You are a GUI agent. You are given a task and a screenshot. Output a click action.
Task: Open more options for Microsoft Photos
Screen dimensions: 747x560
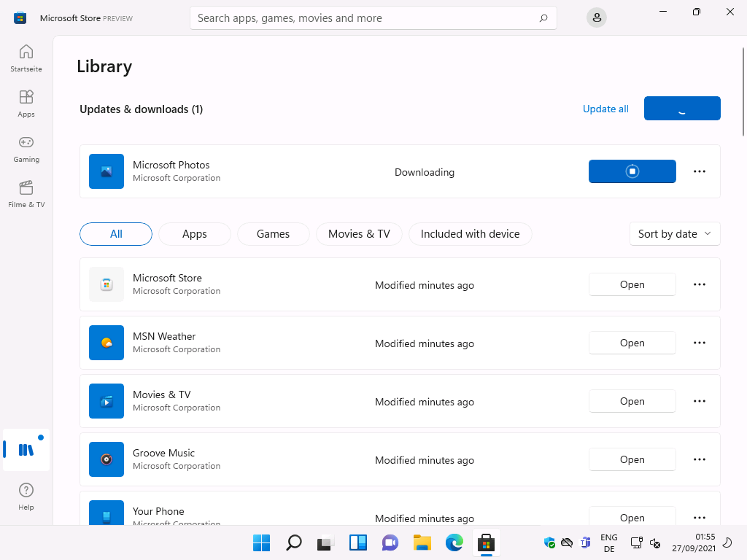(700, 171)
